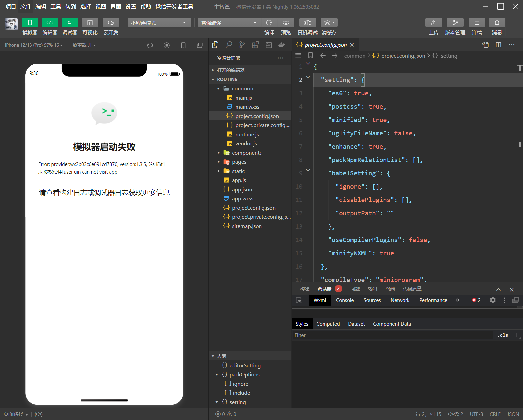523x420 pixels.
Task: Detach simulator window icon
Action: (x=200, y=45)
